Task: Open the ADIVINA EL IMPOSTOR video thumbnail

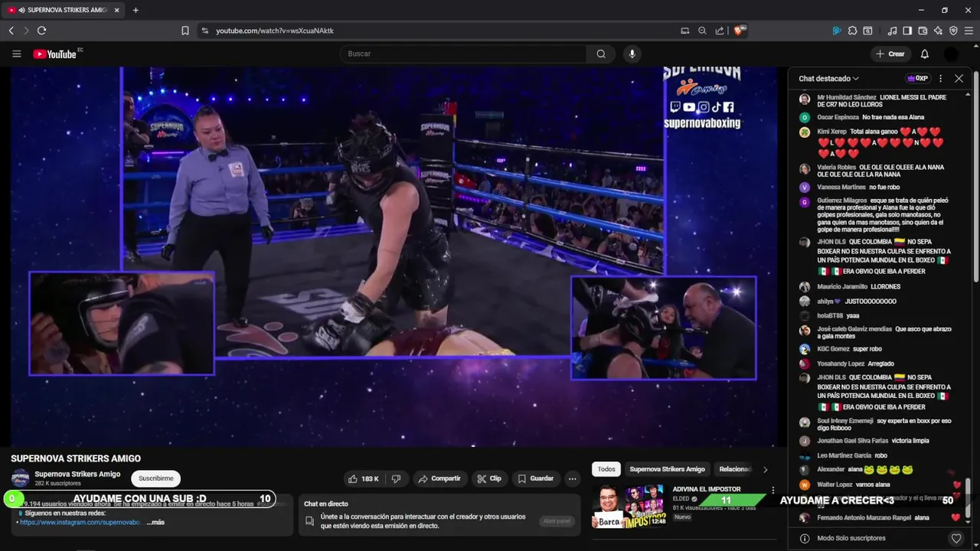Action: [629, 506]
